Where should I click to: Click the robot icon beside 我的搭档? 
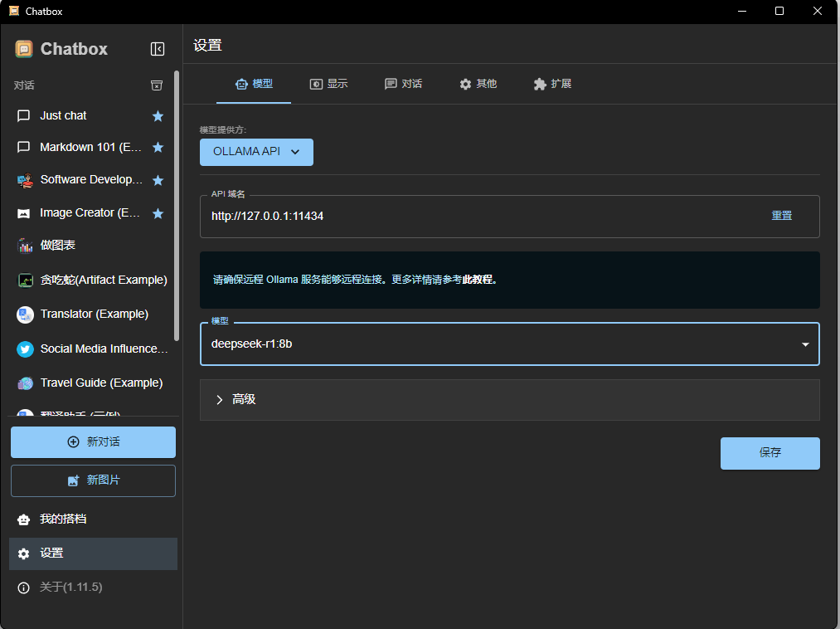coord(23,519)
